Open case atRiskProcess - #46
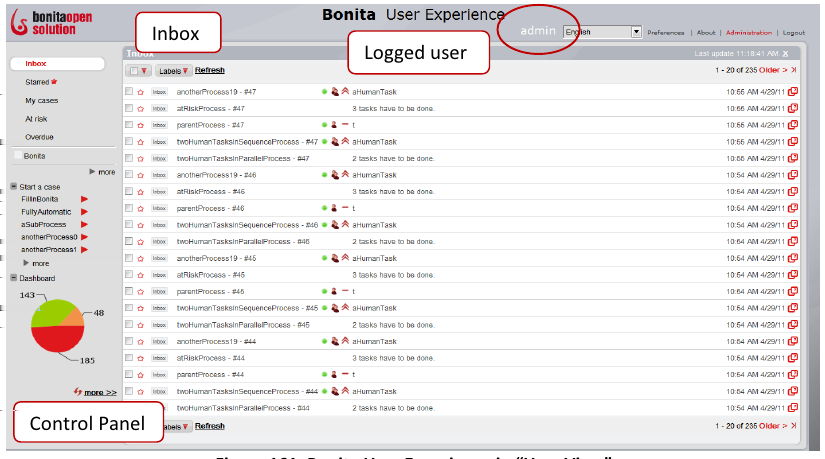825x459 pixels. pyautogui.click(x=210, y=192)
